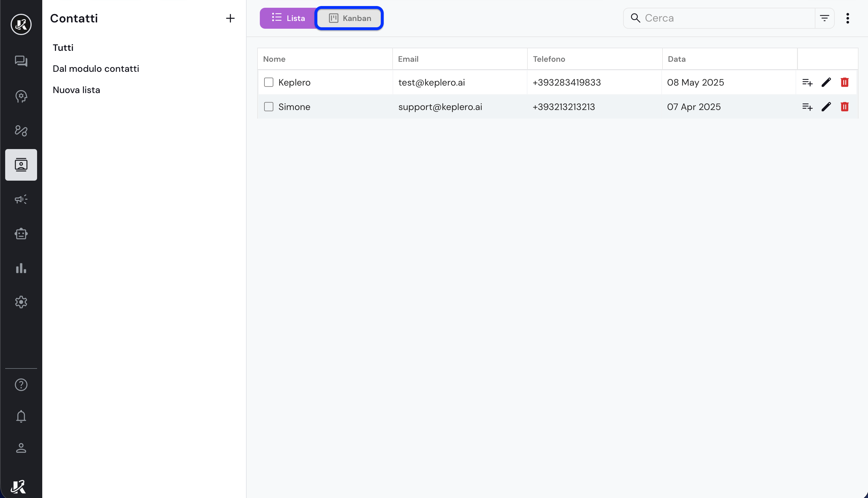Open the filter options next to search
Screen dimensions: 868x498
(824, 18)
